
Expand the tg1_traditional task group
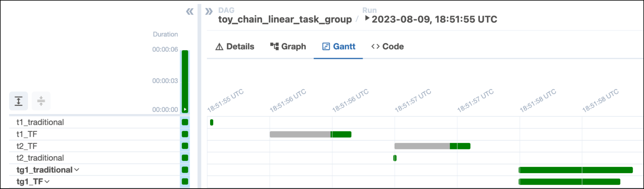(77, 170)
